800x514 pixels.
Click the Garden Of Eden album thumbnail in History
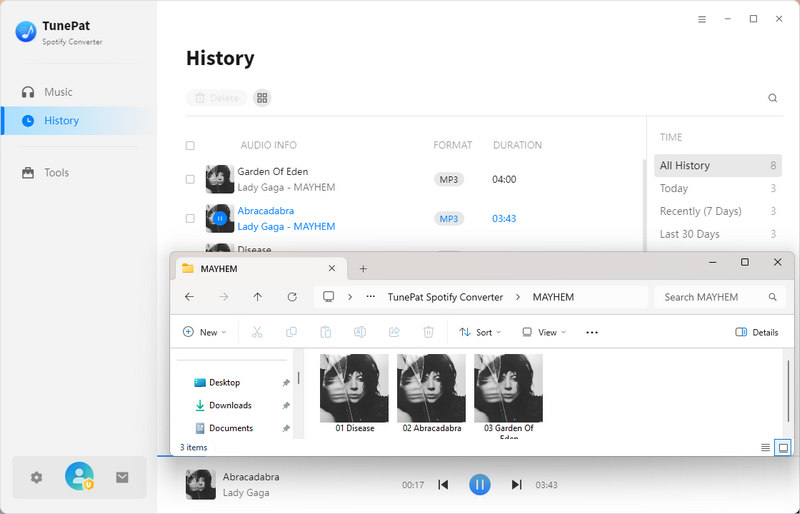tap(219, 179)
